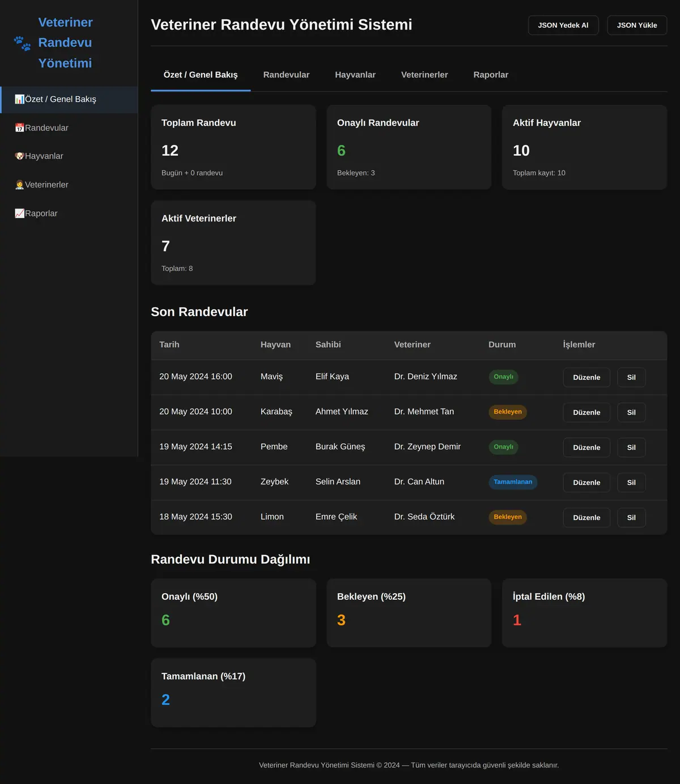Open Veterinerler from the sidebar
Screen dimensions: 680x784
pos(69,185)
